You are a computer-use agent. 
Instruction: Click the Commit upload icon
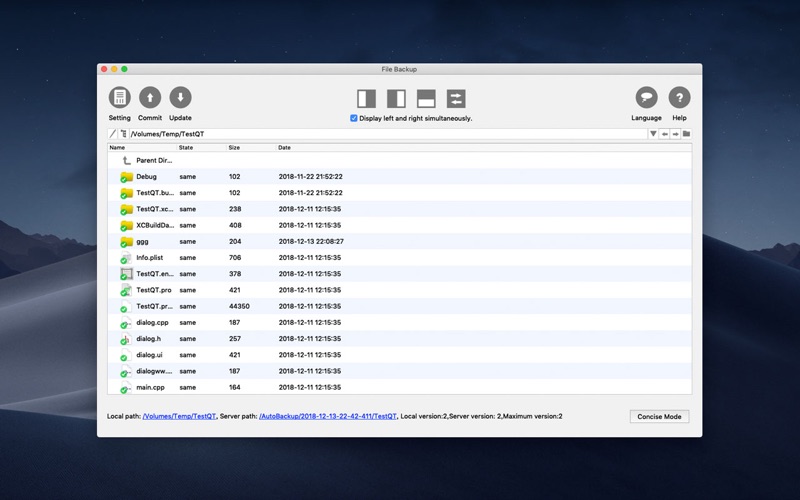(150, 97)
